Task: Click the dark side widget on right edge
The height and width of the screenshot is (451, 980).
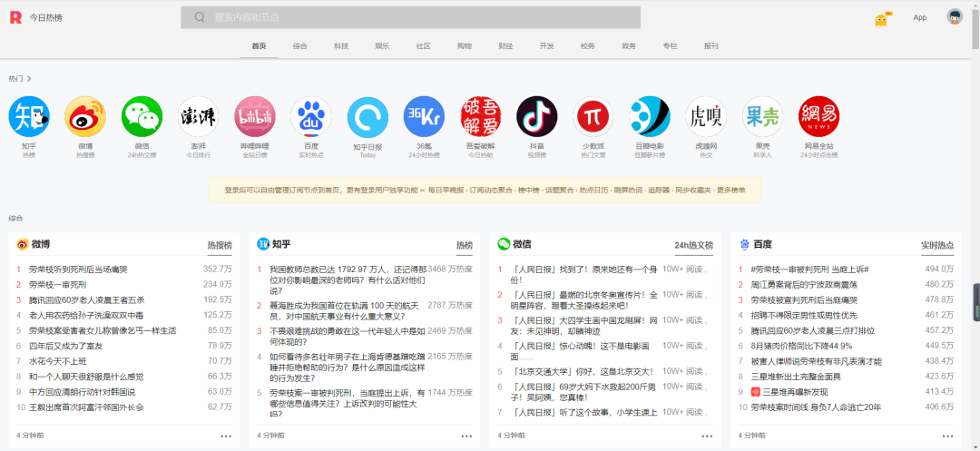Action: pyautogui.click(x=976, y=303)
